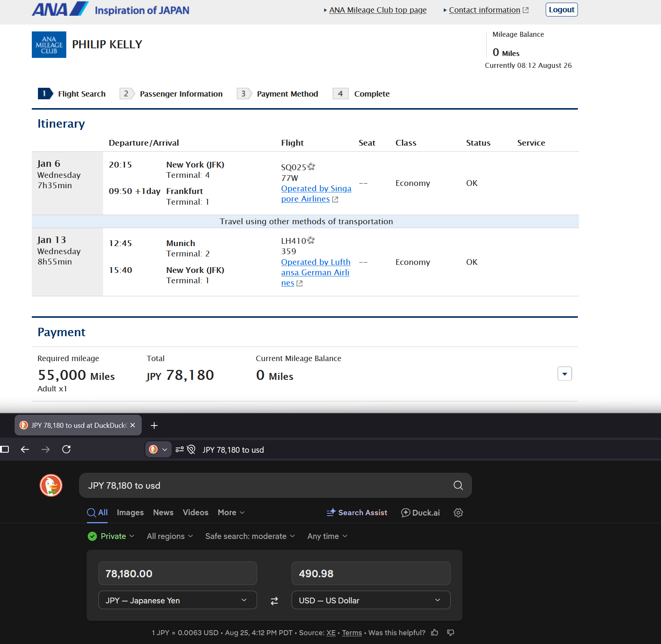Screen dimensions: 661x644
Task: Expand the More search categories menu
Action: pos(231,513)
